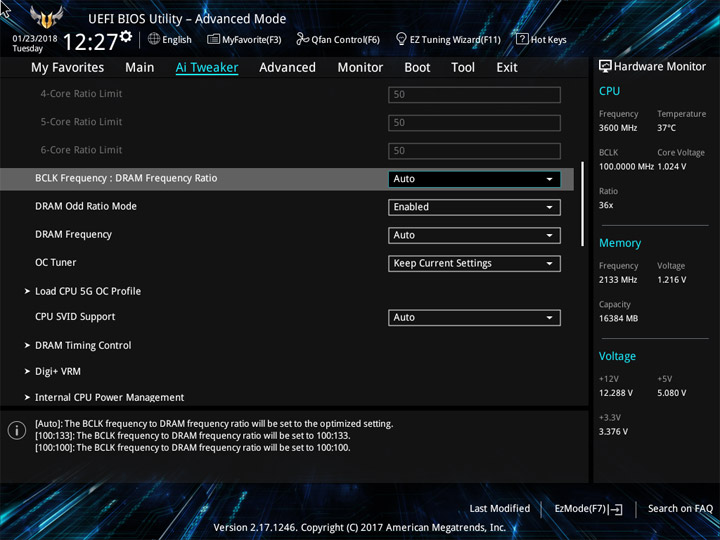The width and height of the screenshot is (720, 540).
Task: Click Memory frequency value 2133 MHz
Action: 618,280
